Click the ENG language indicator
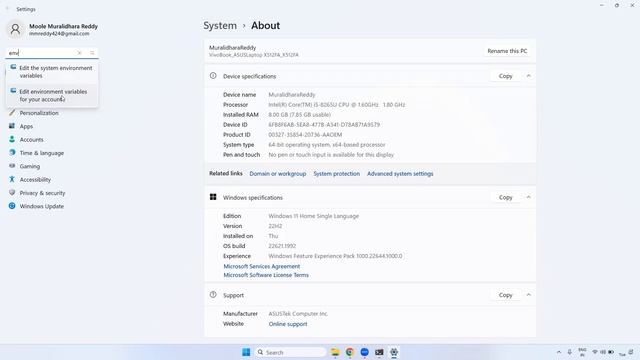 click(582, 352)
